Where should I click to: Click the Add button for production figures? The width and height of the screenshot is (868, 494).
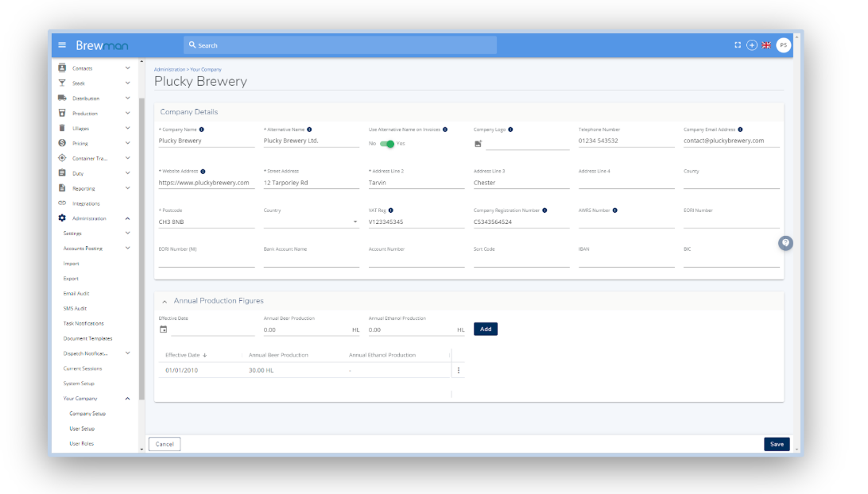pyautogui.click(x=486, y=329)
